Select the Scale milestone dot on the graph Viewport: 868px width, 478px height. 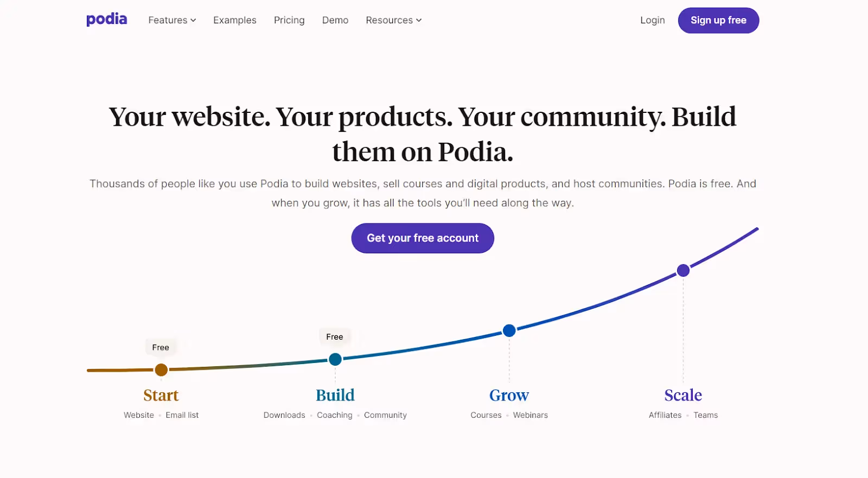683,270
